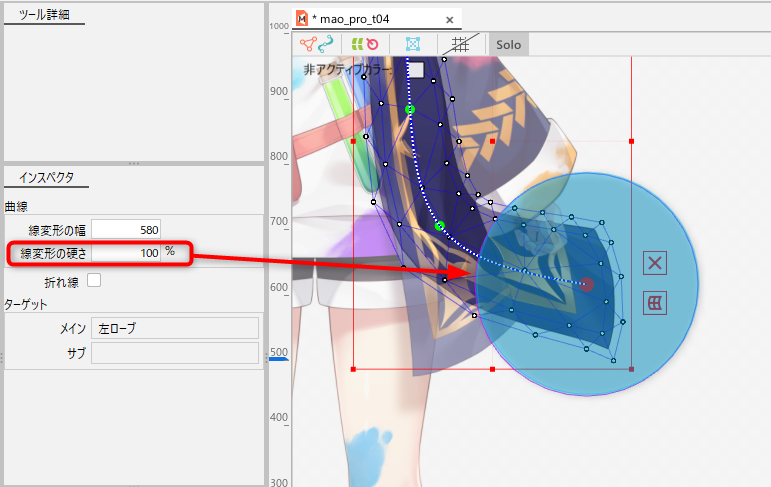Select the cyan mesh bounding box icon
This screenshot has width=771, height=487.
pyautogui.click(x=412, y=44)
